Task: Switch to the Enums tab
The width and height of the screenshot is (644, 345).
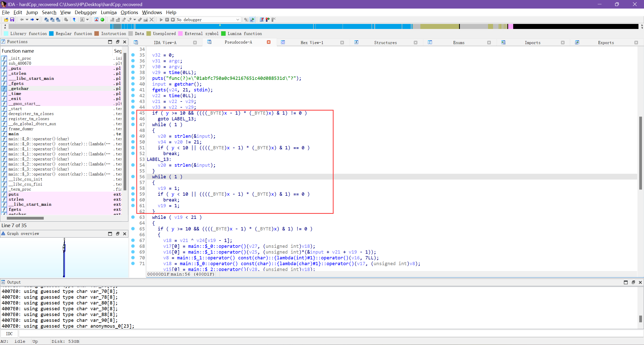Action: 459,43
